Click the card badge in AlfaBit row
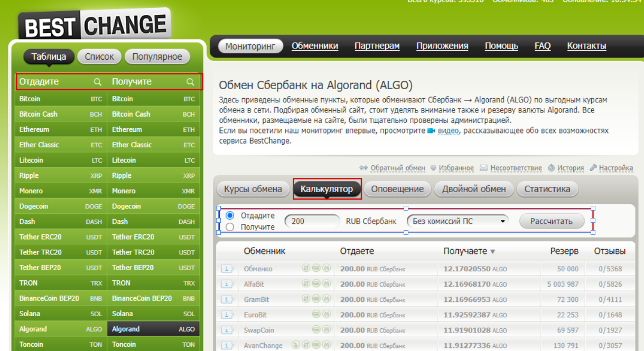Viewport: 644px width, 351px height. 316,283
